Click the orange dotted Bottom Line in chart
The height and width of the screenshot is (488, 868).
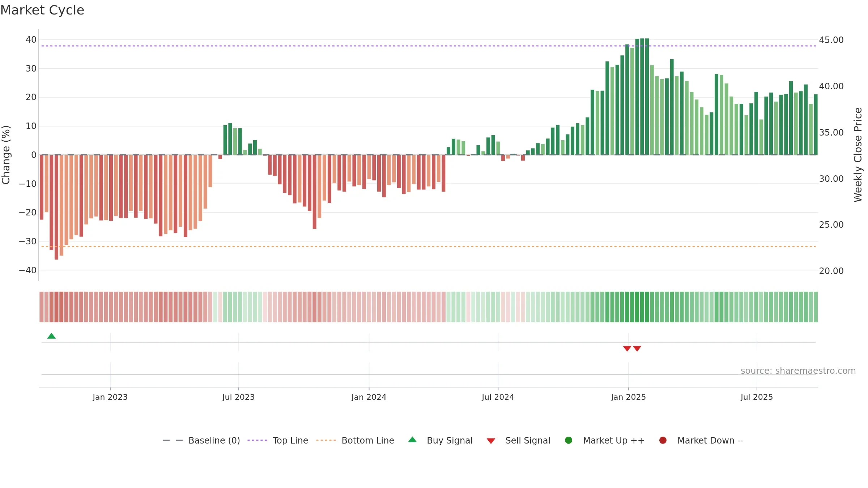click(x=429, y=246)
